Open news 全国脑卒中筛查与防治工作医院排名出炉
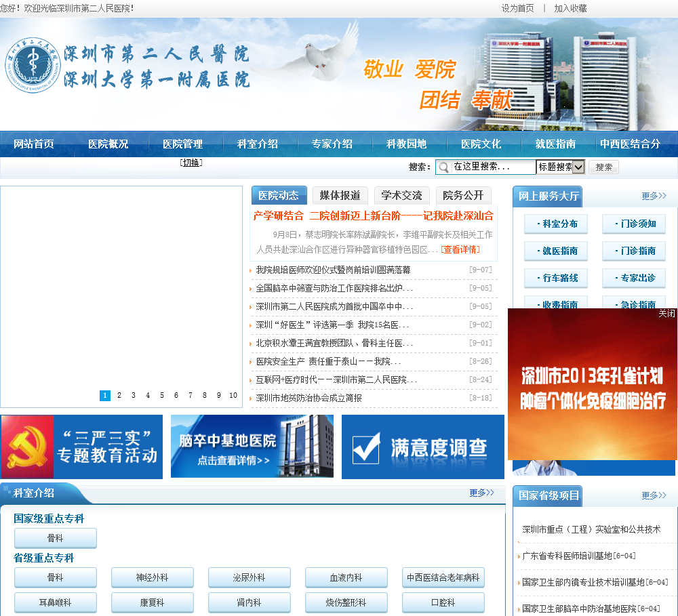 [x=334, y=288]
